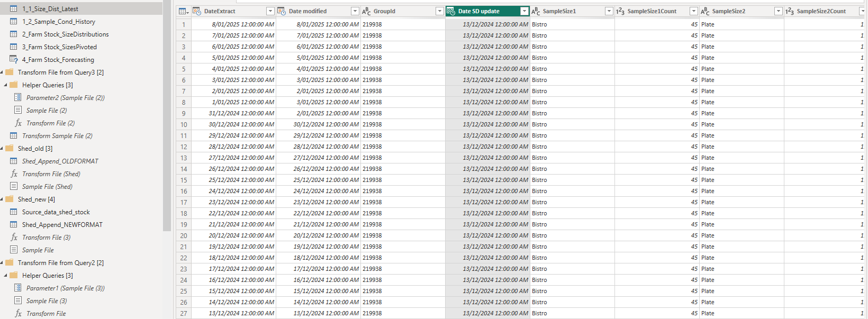Image resolution: width=868 pixels, height=319 pixels.
Task: Click fx icon of Transform File (Shed)
Action: coord(14,174)
